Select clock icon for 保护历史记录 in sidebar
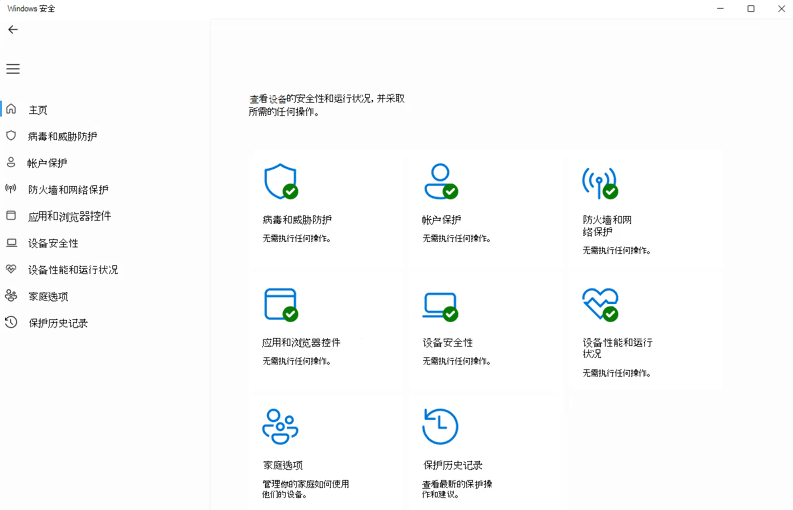Screen dimensions: 793x510 click(x=11, y=322)
